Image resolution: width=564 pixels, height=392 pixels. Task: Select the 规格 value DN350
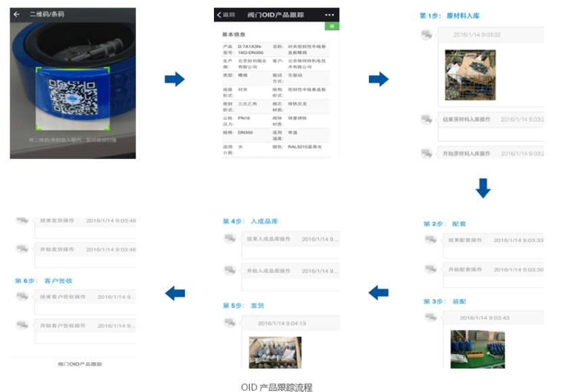[245, 133]
